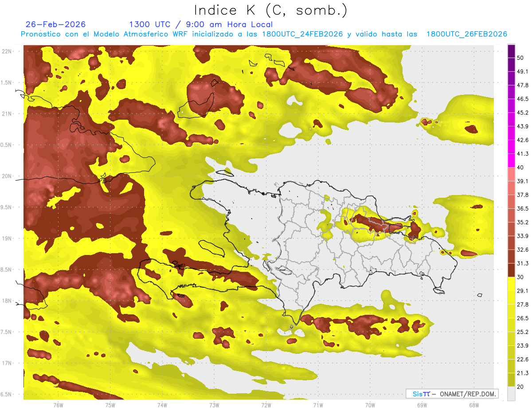The image size is (532, 411).
Task: Click the legend value "21.3"
Action: click(523, 373)
